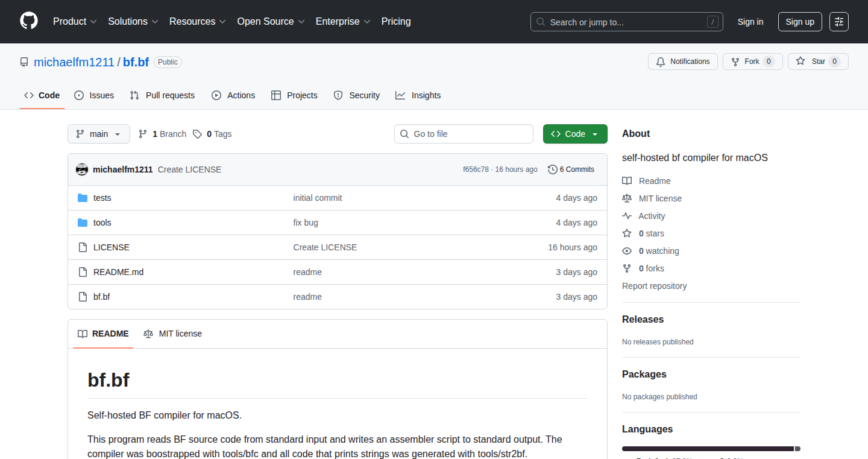Fork the repository

tap(752, 62)
